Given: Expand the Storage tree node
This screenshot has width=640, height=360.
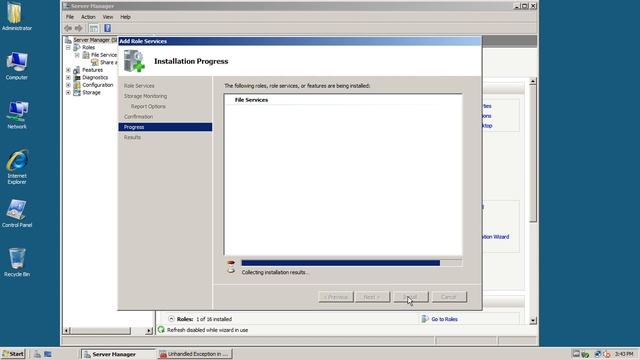Looking at the screenshot, I should [x=68, y=93].
